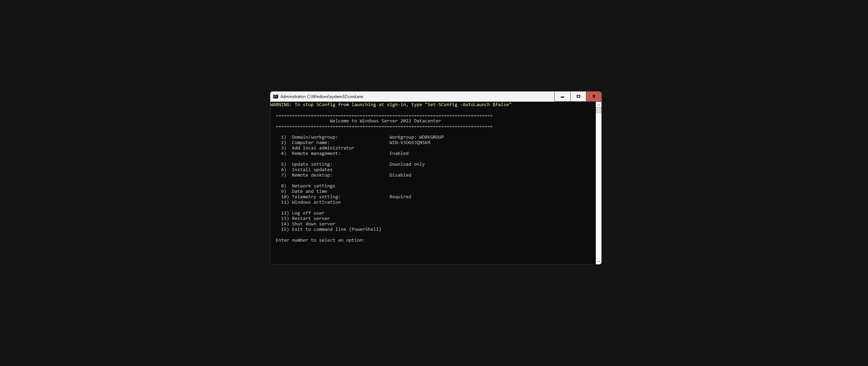868x366 pixels.
Task: Click the scrollbar down arrow
Action: pyautogui.click(x=598, y=261)
